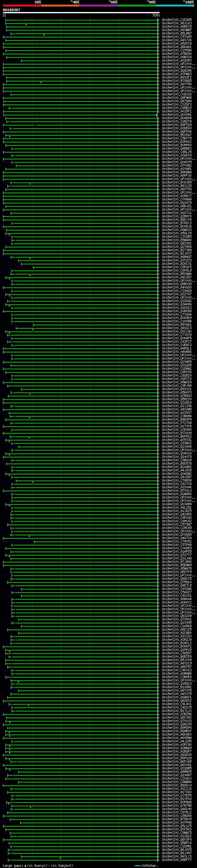Click the UniRef100_C0DX26 label
This screenshot has height=868, width=197.
pyautogui.click(x=176, y=94)
